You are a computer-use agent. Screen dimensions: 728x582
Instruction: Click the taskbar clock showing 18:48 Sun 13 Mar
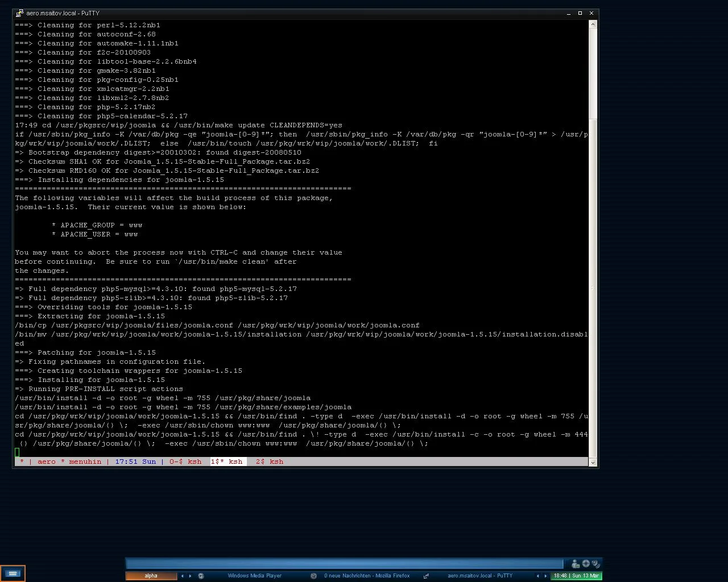coord(576,576)
